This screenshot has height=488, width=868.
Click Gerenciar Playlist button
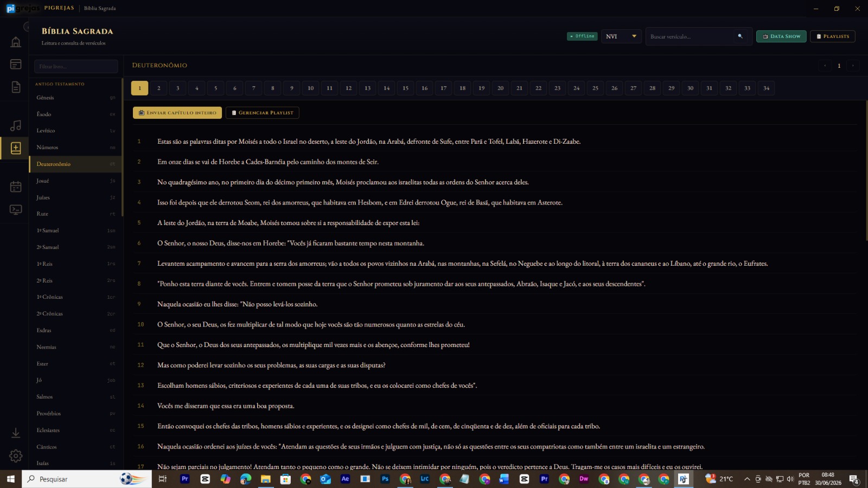(263, 113)
